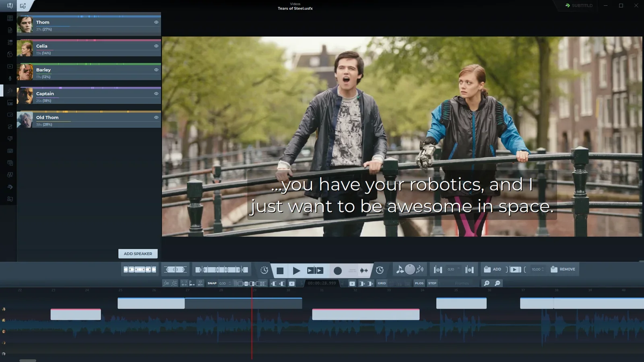This screenshot has height=362, width=644.
Task: Toggle Old Thom speaker visibility
Action: [x=156, y=117]
